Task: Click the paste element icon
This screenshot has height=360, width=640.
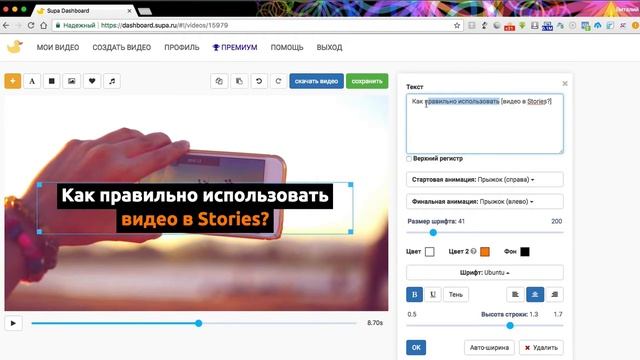Action: pyautogui.click(x=239, y=81)
